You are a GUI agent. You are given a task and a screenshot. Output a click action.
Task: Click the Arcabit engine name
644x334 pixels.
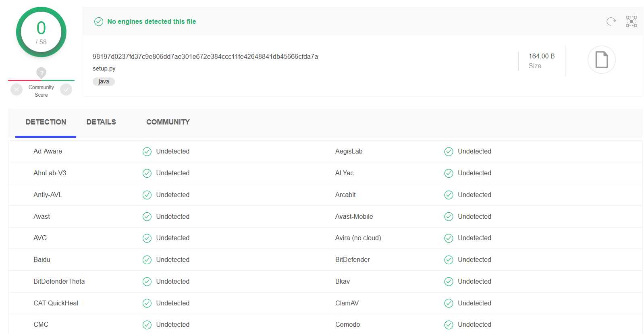point(345,195)
